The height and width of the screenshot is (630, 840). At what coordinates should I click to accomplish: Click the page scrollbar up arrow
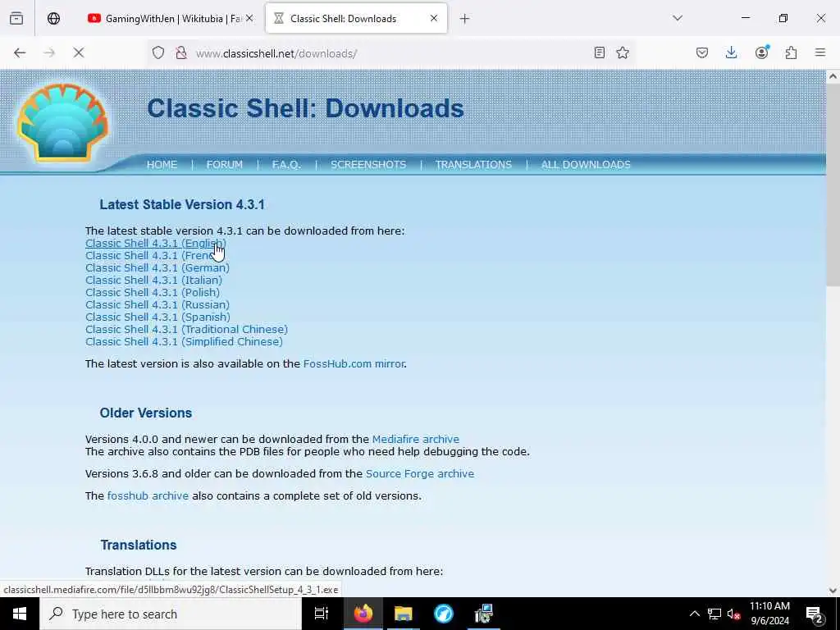833,76
